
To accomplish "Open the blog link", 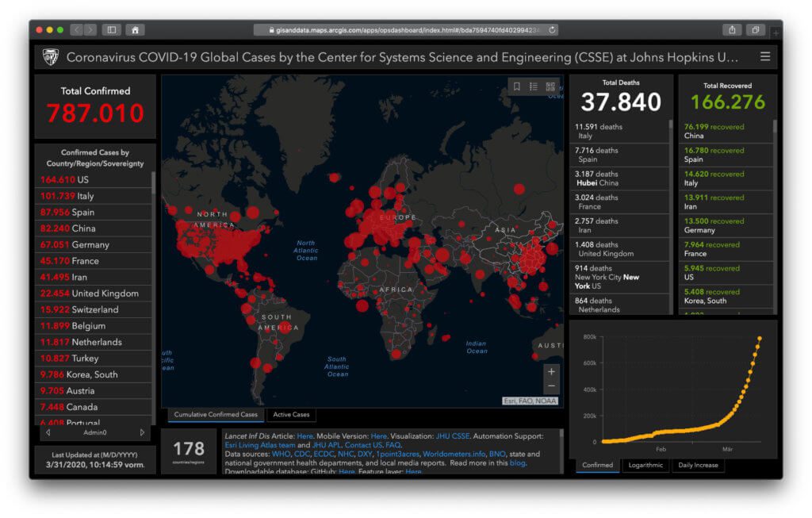I will (517, 463).
